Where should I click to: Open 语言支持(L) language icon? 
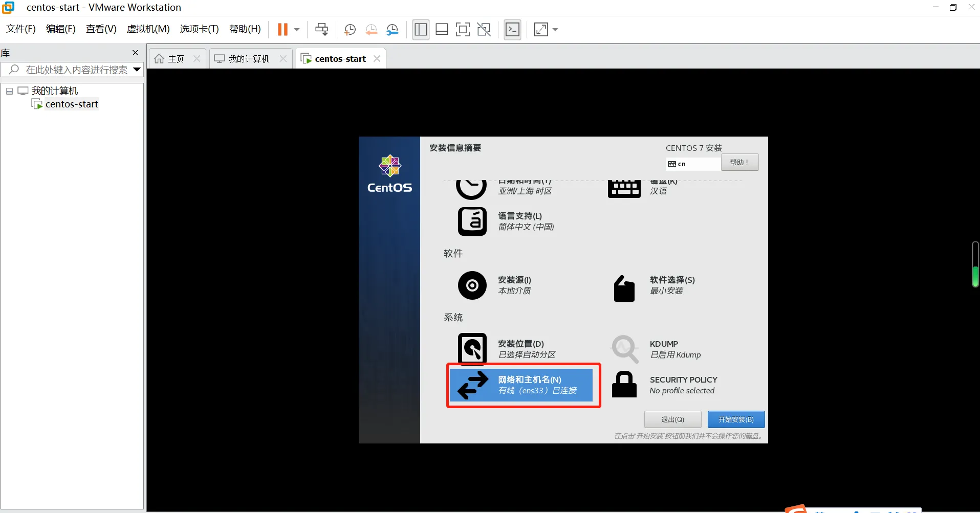[472, 221]
